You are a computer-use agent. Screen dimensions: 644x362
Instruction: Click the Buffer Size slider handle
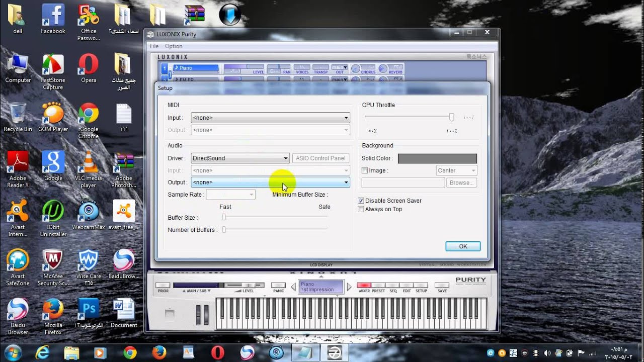click(224, 217)
